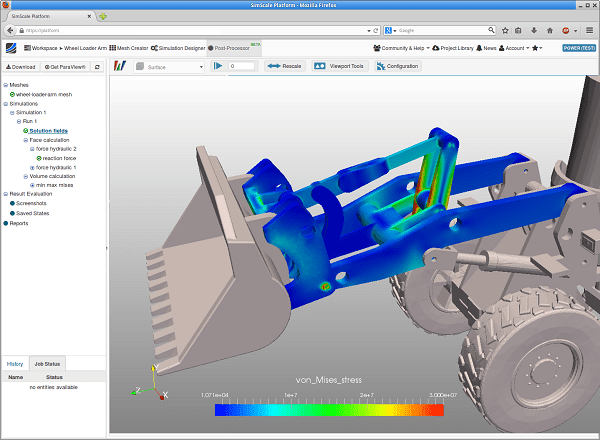Click the browser URL address field
600x440 pixels.
pos(195,30)
